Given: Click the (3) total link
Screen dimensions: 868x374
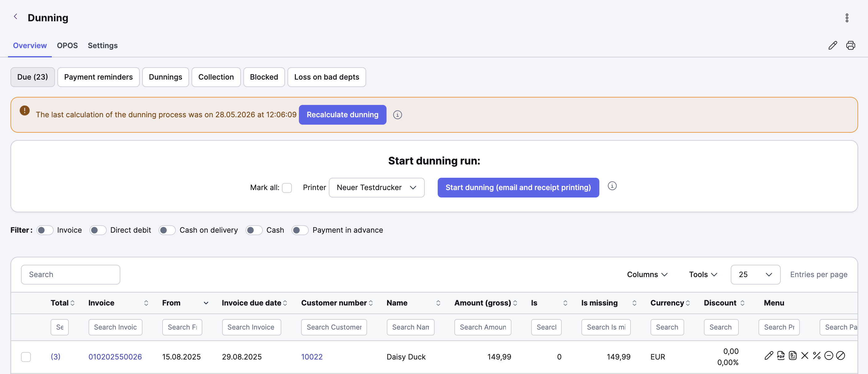Looking at the screenshot, I should [56, 357].
